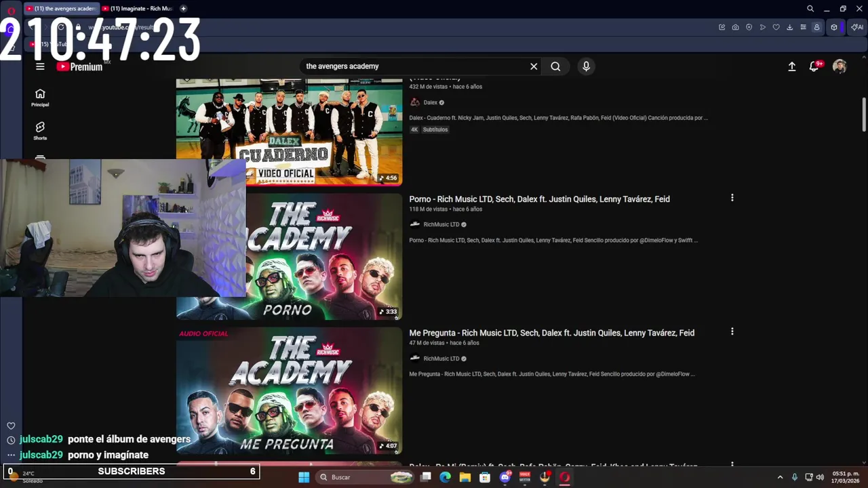Open the YouTube upload/create icon
The image size is (868, 488).
click(791, 66)
